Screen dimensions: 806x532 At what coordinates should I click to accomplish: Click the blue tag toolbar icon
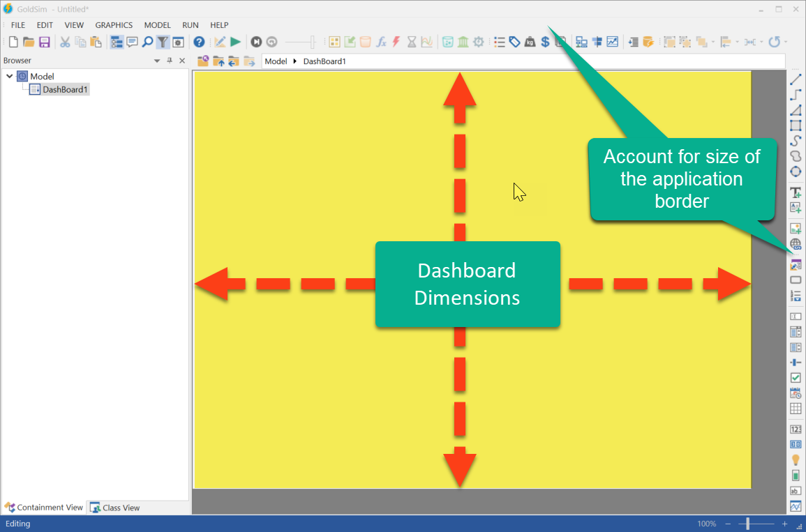point(514,42)
